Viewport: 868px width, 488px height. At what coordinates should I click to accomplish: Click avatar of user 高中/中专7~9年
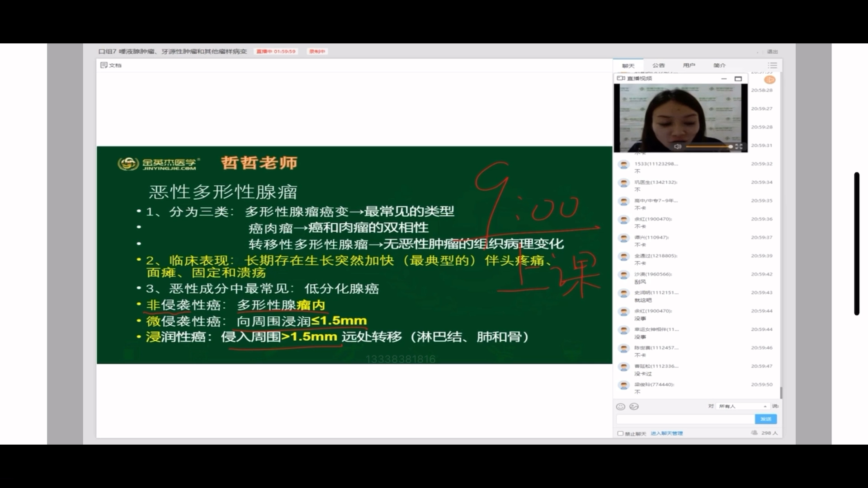tap(624, 202)
